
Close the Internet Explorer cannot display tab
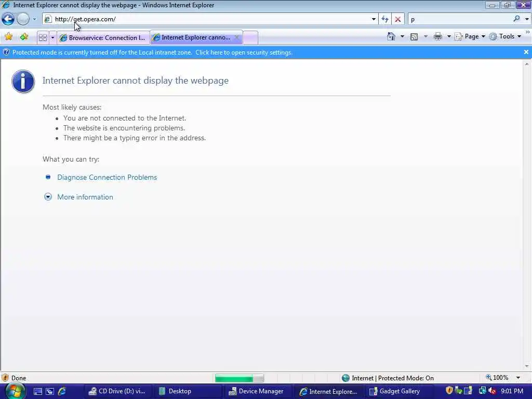click(237, 37)
